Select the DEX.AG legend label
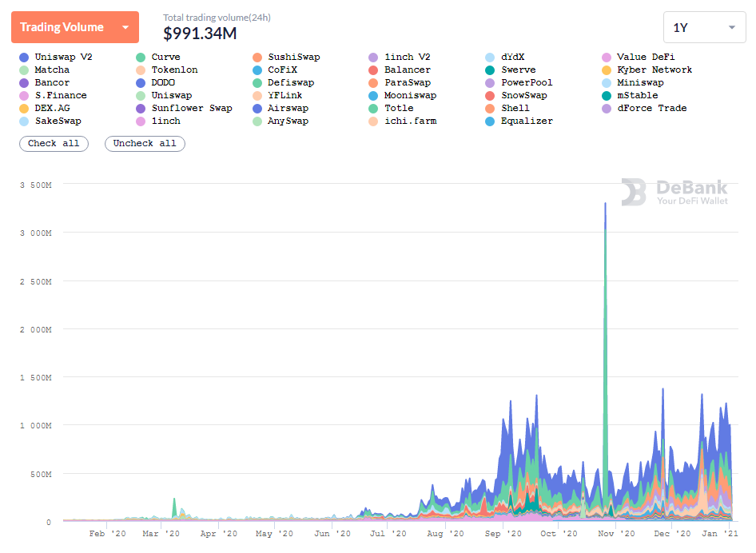The image size is (756, 553). (x=52, y=108)
